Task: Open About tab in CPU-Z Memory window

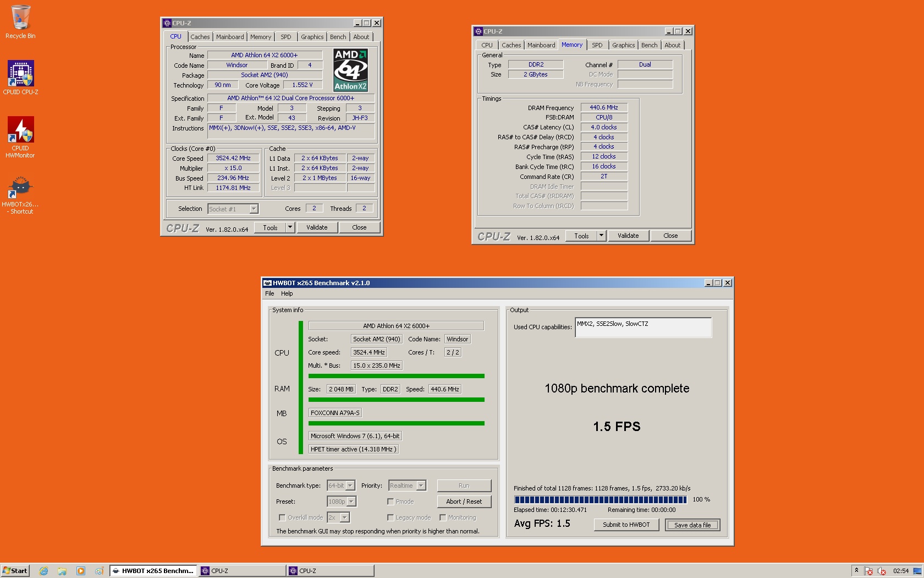Action: (673, 45)
